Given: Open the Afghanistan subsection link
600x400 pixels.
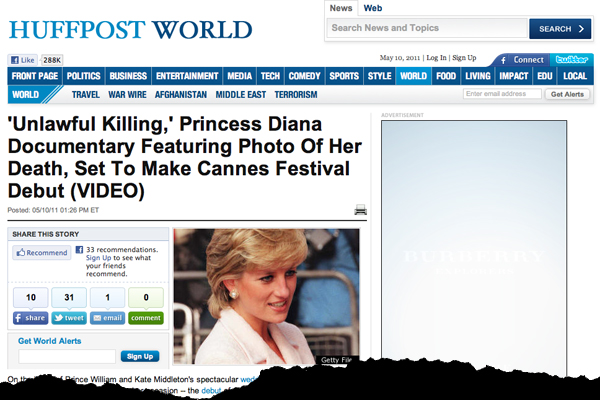Looking at the screenshot, I should coord(181,95).
